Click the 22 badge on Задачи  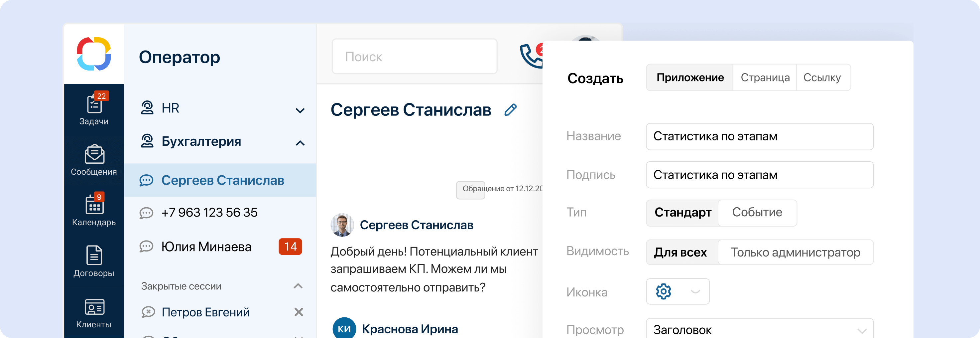(101, 96)
